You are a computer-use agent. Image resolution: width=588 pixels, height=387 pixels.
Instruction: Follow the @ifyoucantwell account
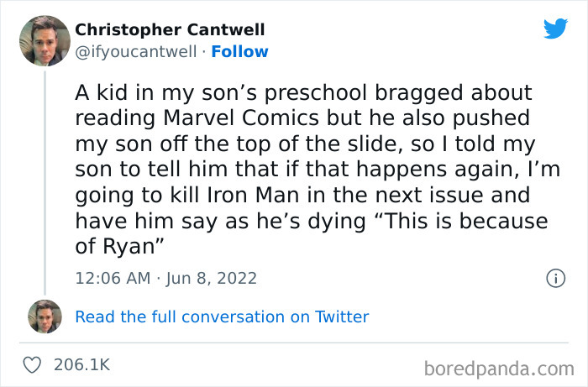pyautogui.click(x=240, y=52)
